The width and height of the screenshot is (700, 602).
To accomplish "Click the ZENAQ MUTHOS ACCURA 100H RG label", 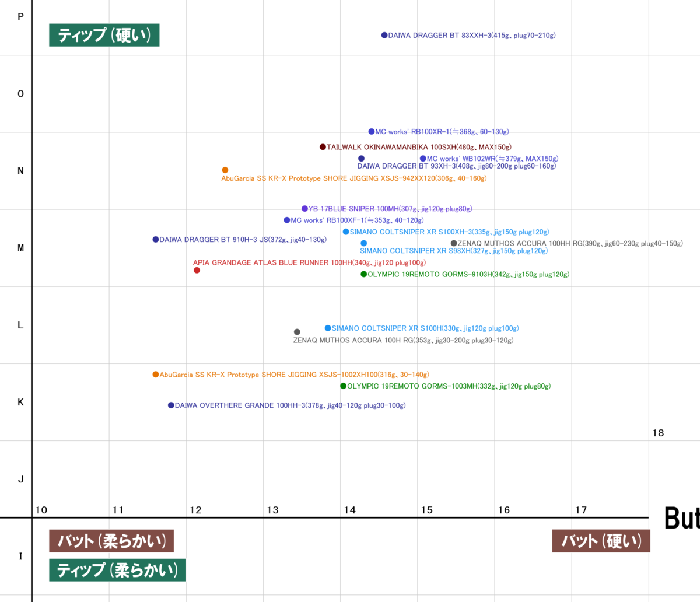I will [x=403, y=341].
